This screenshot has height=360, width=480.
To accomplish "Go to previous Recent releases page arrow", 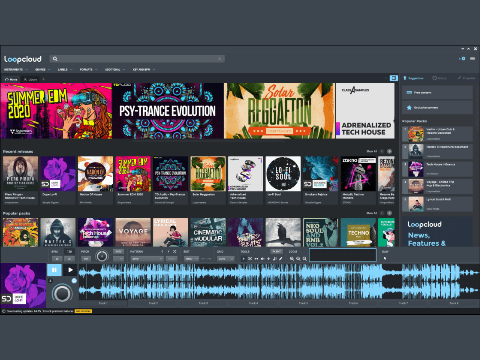I will click(x=382, y=151).
